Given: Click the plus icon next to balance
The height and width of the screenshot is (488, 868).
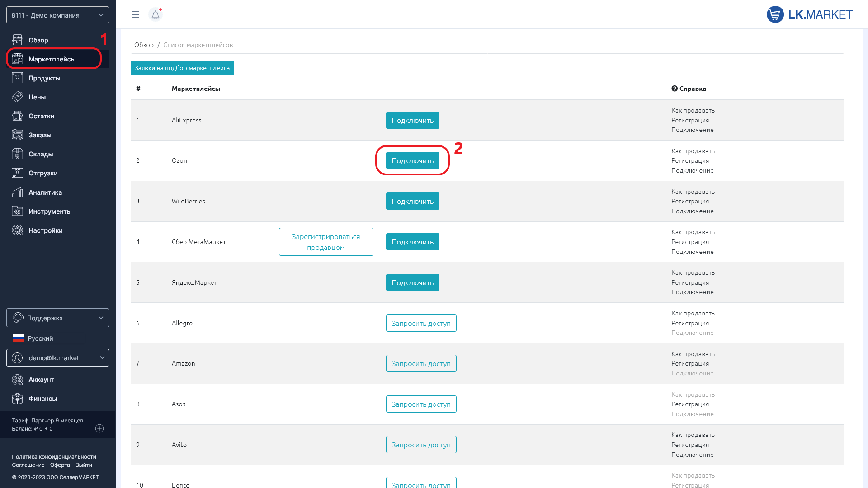Looking at the screenshot, I should click(99, 428).
